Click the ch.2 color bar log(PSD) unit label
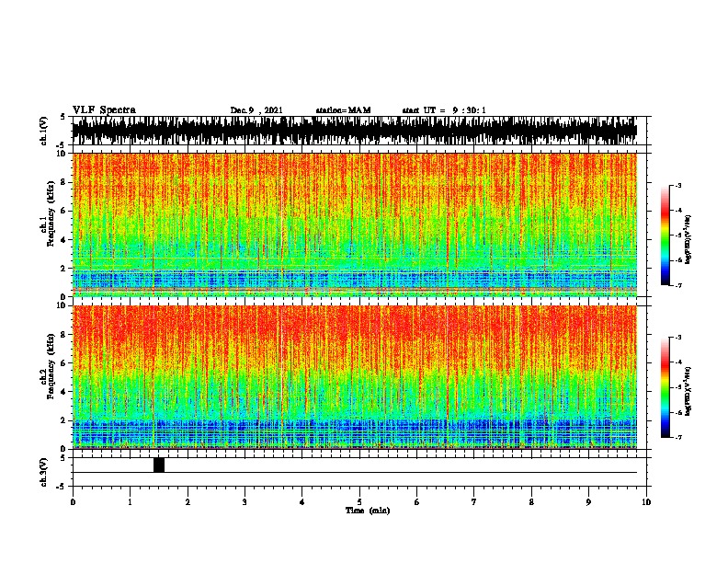Viewport: 728px width, 563px height. [688, 391]
